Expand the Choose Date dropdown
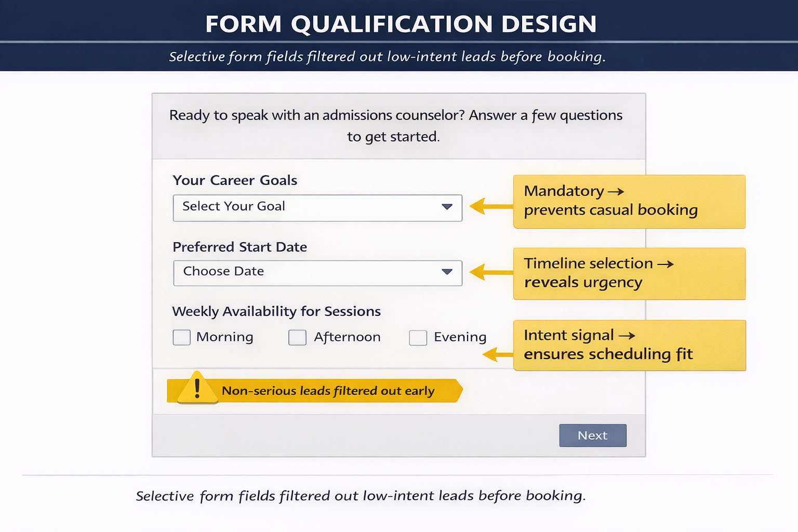 (317, 273)
